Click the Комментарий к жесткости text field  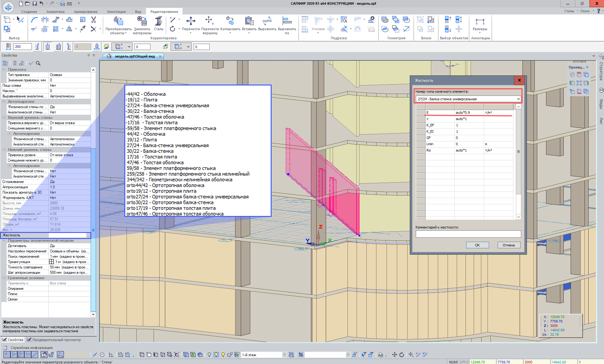pos(468,234)
